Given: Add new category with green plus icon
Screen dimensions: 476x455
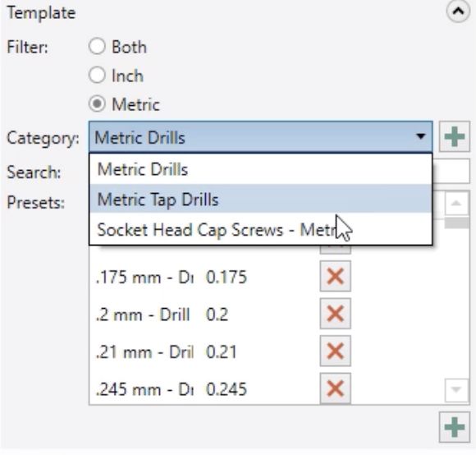Looking at the screenshot, I should point(454,136).
